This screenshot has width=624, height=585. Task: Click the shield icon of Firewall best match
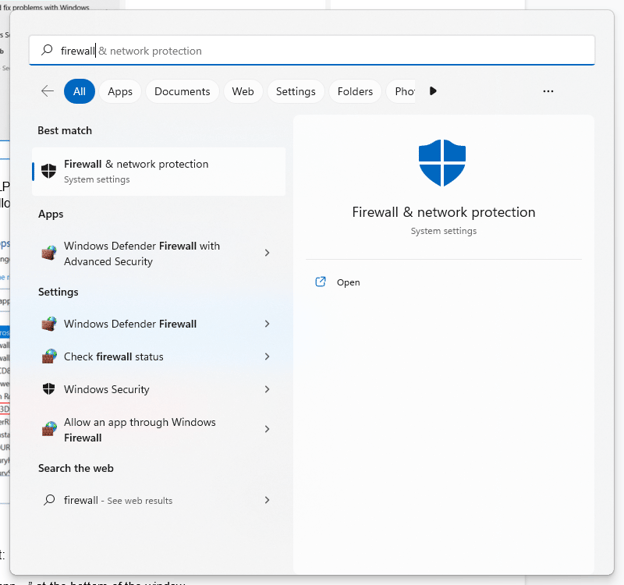tap(49, 171)
